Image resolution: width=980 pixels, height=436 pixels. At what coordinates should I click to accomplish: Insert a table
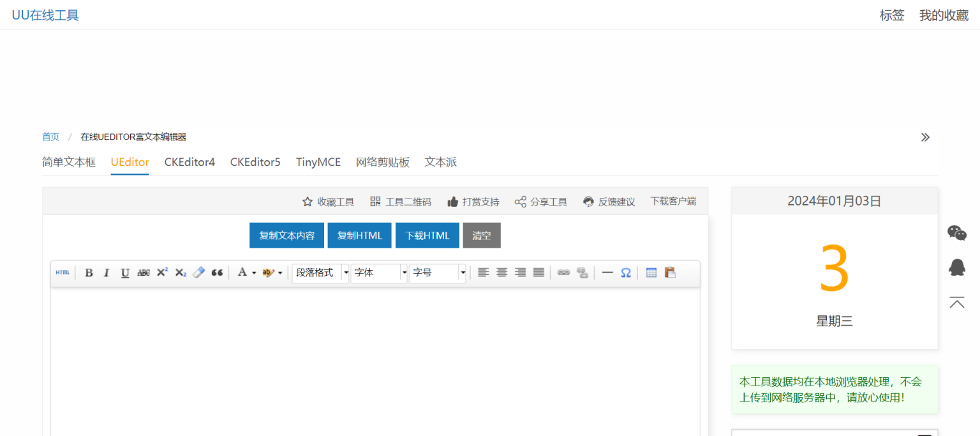tap(651, 273)
